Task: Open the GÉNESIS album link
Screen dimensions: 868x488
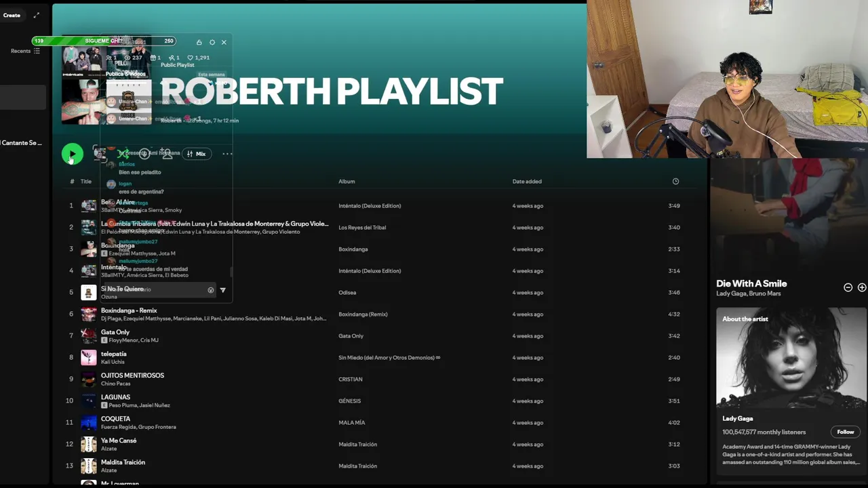Action: pyautogui.click(x=350, y=401)
